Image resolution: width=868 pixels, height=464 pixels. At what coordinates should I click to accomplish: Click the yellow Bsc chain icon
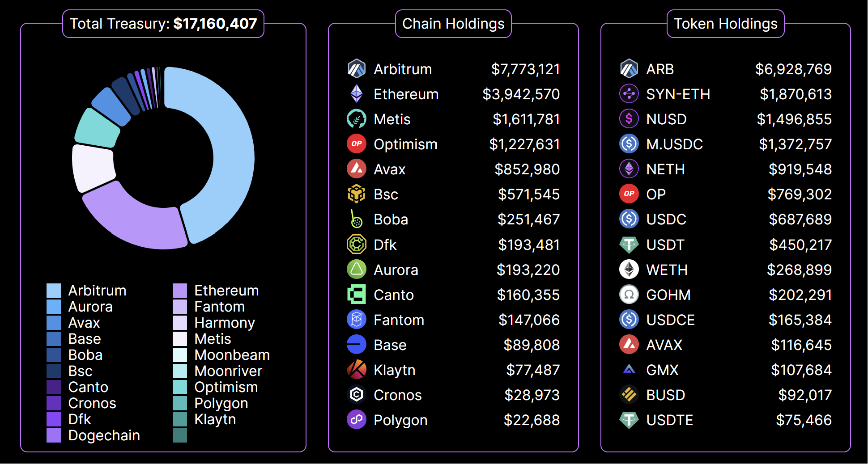point(357,194)
